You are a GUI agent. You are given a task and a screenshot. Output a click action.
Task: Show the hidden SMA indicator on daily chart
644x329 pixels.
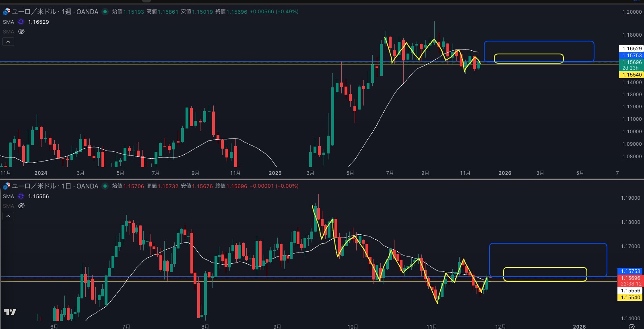[21, 206]
